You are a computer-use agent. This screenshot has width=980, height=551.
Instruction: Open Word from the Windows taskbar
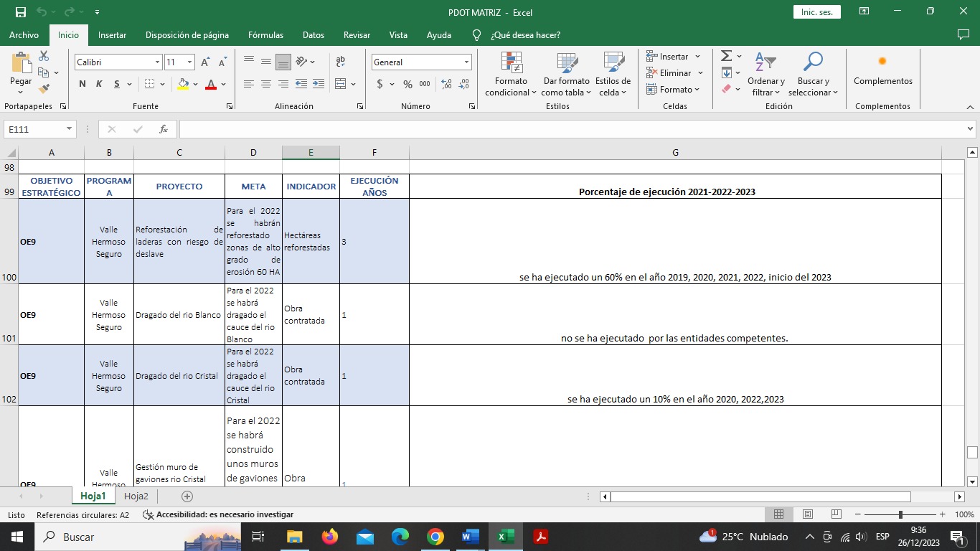(471, 537)
